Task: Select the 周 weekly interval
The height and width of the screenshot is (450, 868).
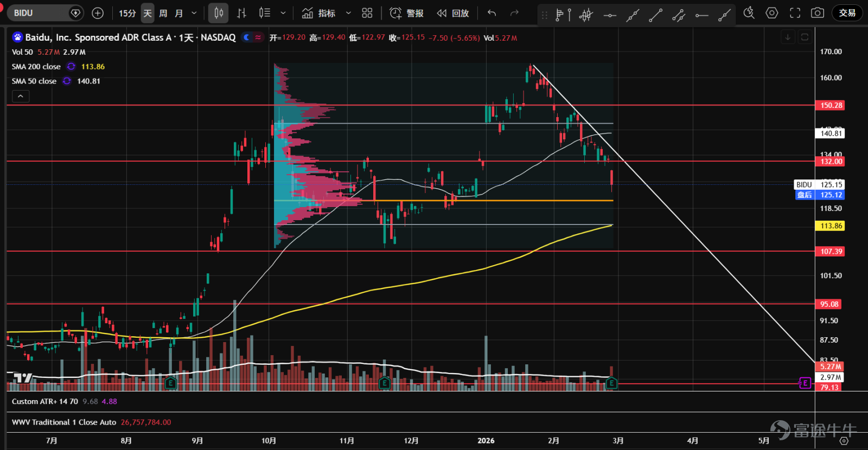Action: (x=163, y=13)
